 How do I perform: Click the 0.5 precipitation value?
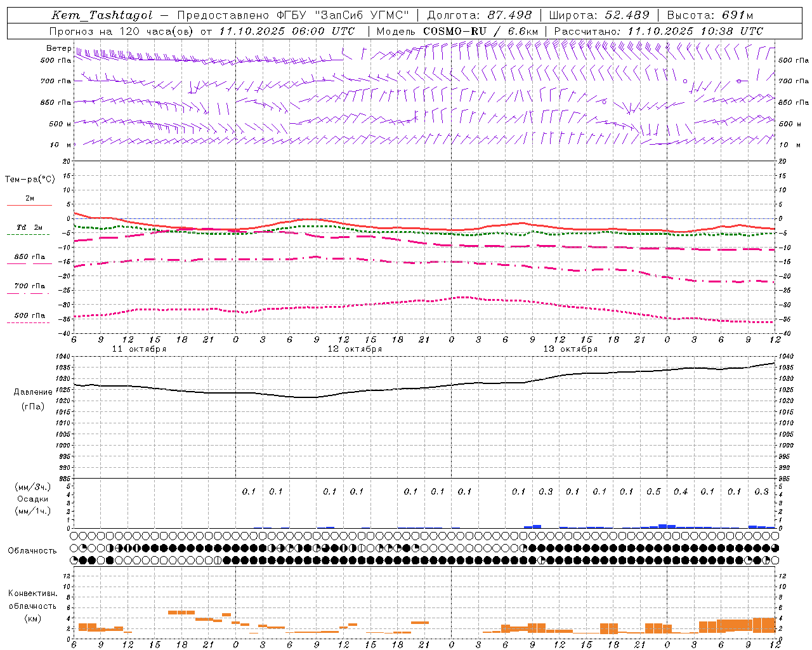[653, 492]
